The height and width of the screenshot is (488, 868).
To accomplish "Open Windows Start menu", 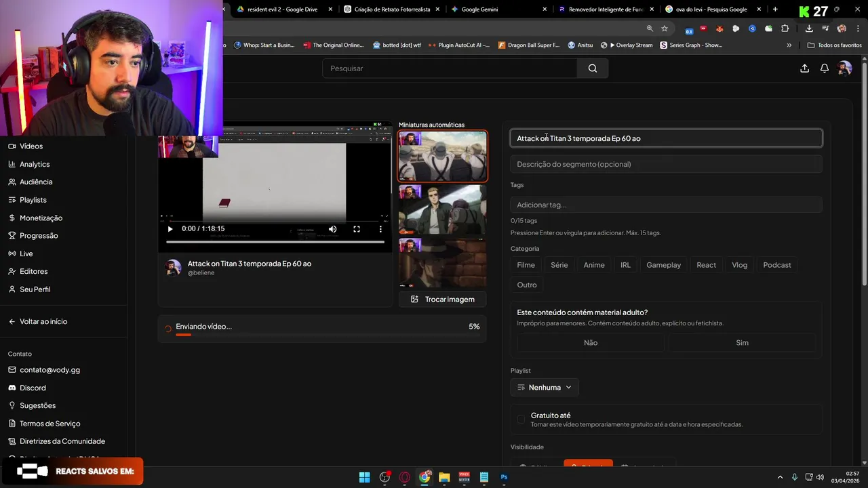I will click(364, 477).
